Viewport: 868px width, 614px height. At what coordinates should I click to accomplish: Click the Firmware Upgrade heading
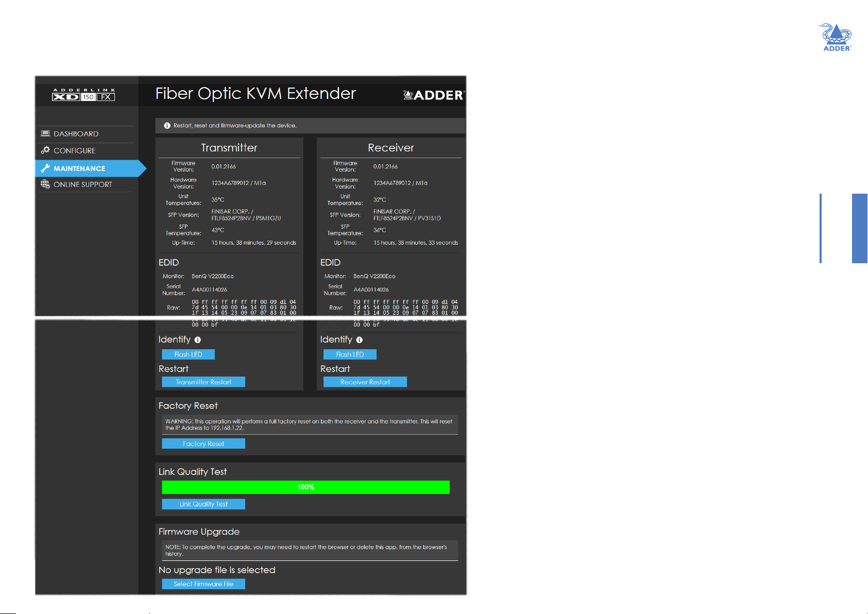click(199, 532)
